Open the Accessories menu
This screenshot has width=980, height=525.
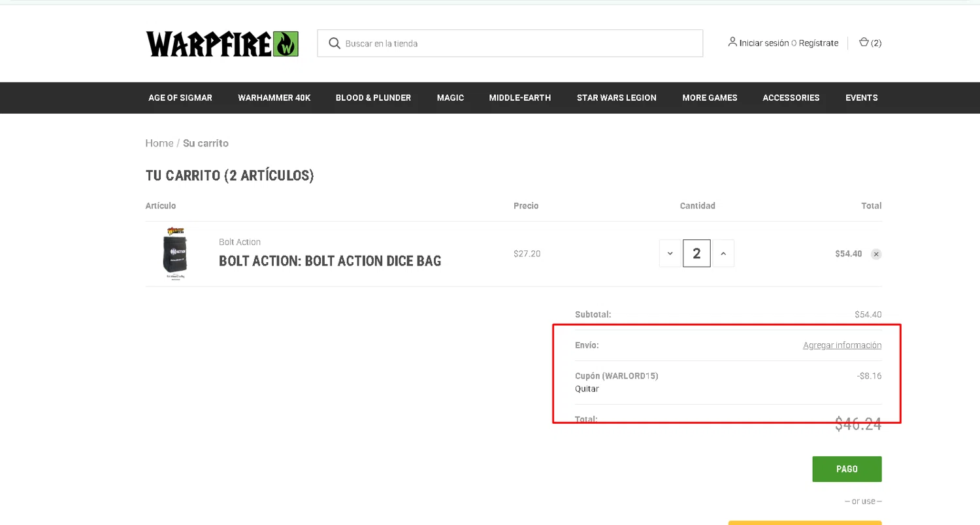click(x=791, y=97)
